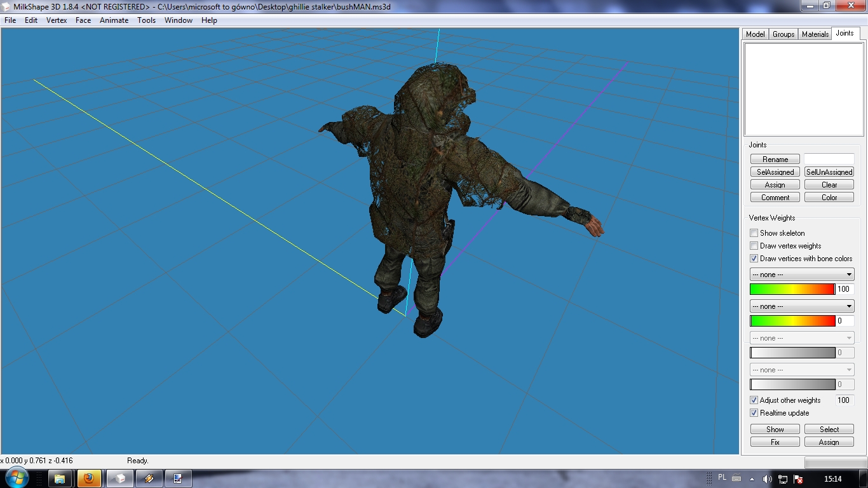Open the first bone dropdown
The image size is (868, 488).
click(802, 274)
